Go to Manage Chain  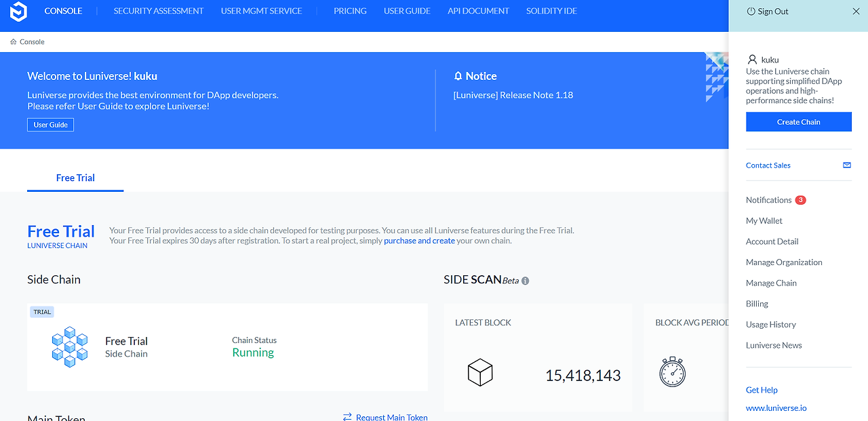[x=771, y=283]
